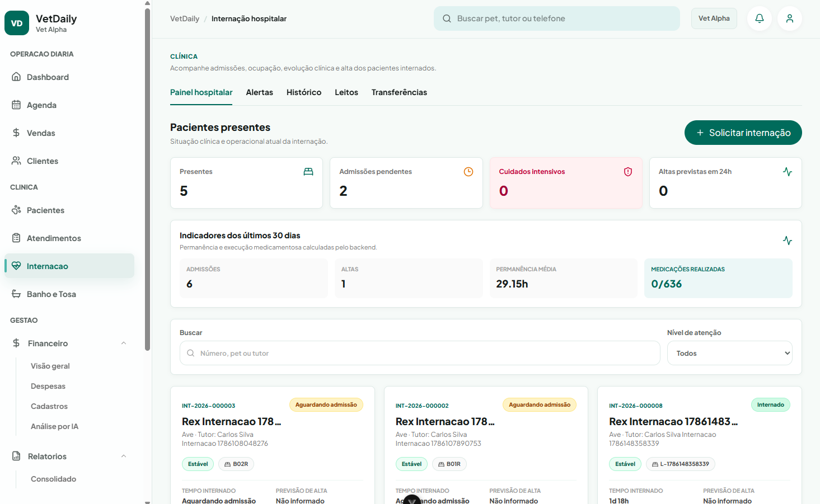Image resolution: width=820 pixels, height=504 pixels.
Task: Click the pulse icon in Indicadores panel
Action: click(788, 241)
